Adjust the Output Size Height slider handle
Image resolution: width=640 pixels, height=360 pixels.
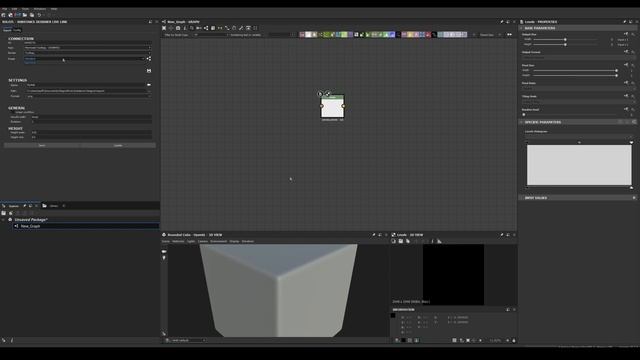pos(565,44)
